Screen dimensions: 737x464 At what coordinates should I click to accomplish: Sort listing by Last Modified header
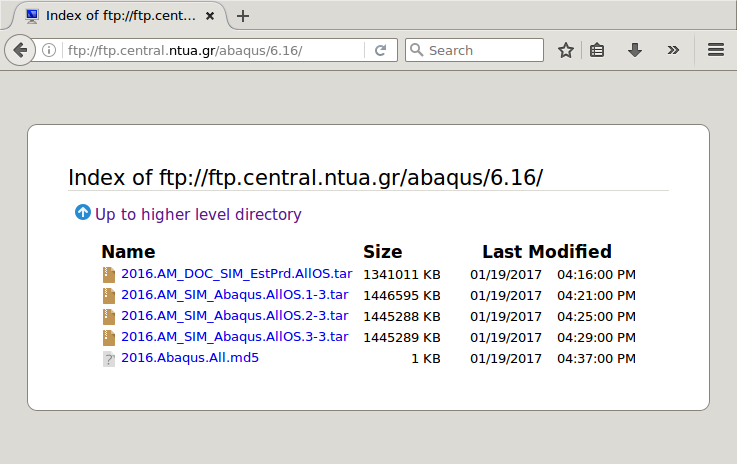[x=547, y=252]
